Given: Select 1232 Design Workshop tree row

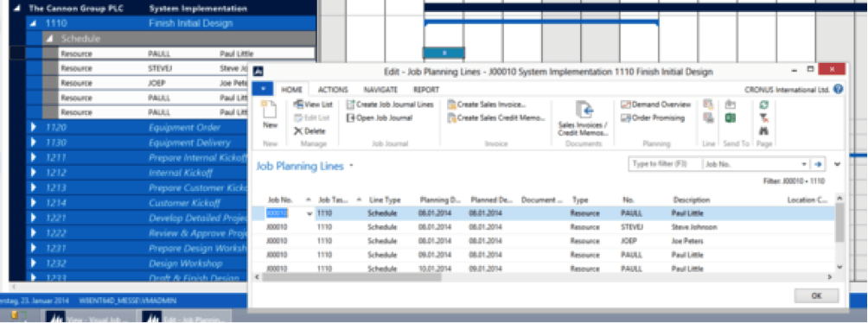Looking at the screenshot, I should 136,263.
